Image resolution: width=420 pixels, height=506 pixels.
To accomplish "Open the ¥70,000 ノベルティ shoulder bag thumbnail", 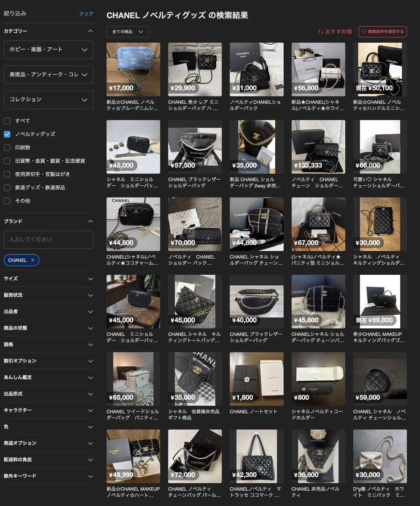I will (195, 224).
